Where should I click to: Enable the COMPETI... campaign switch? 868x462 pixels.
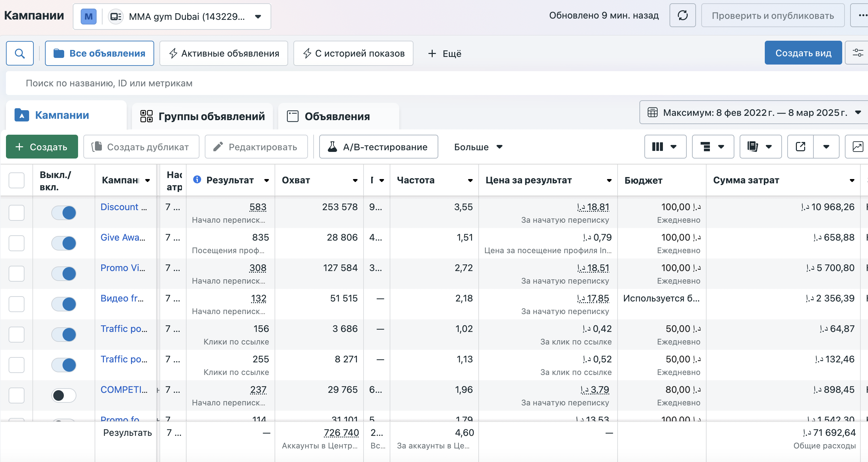pyautogui.click(x=64, y=395)
